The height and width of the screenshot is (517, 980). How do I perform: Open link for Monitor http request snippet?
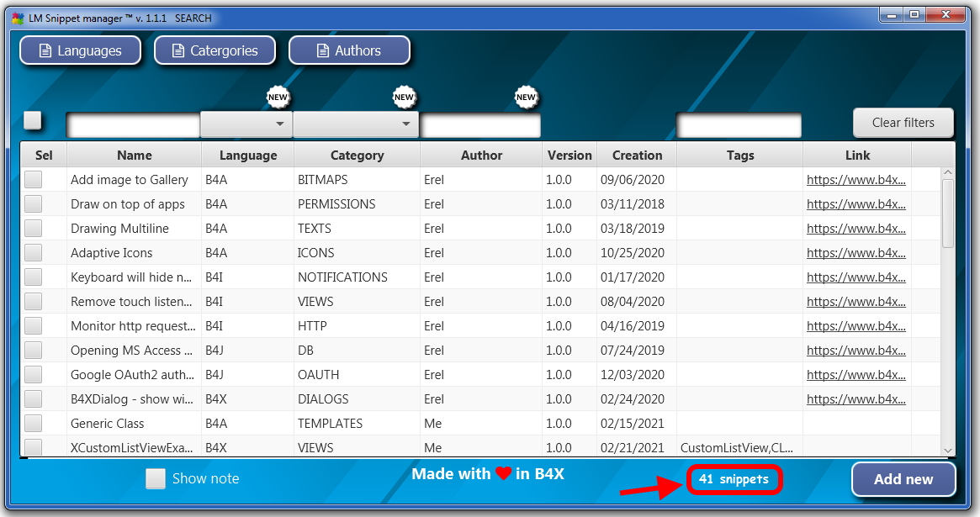click(x=856, y=326)
